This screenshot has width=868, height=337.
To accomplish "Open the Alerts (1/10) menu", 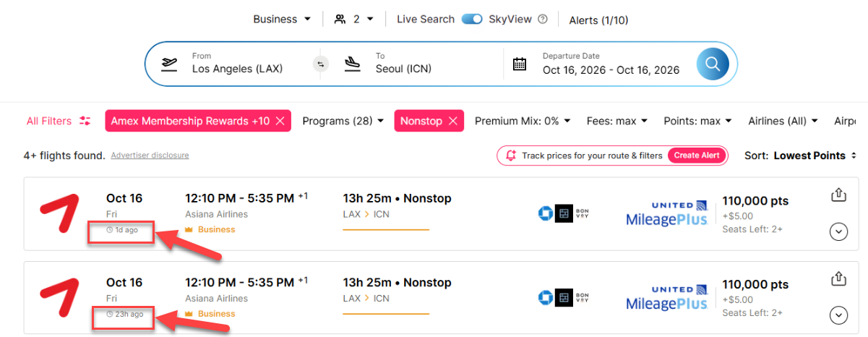I will pyautogui.click(x=598, y=20).
